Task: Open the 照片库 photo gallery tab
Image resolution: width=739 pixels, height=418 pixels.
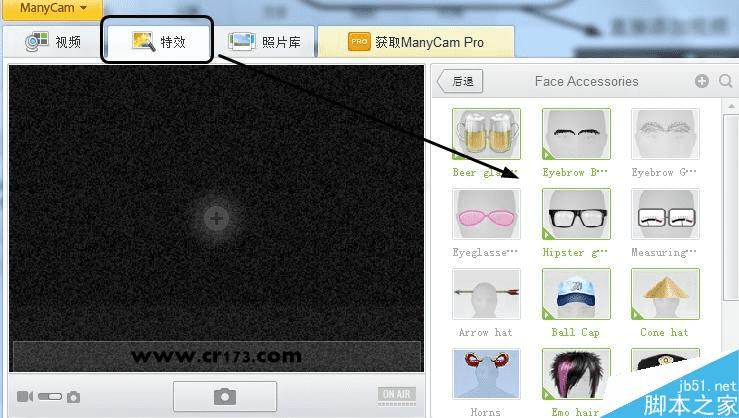Action: [264, 42]
